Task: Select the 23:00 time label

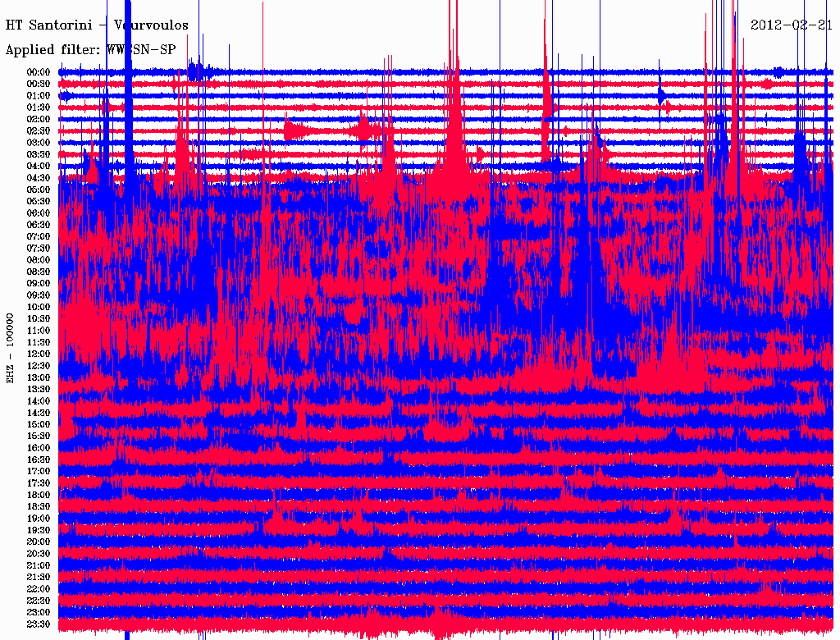Action: (39, 612)
